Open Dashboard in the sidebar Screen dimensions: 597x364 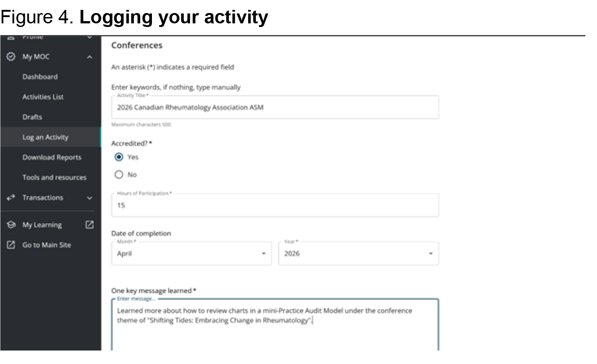click(x=40, y=77)
